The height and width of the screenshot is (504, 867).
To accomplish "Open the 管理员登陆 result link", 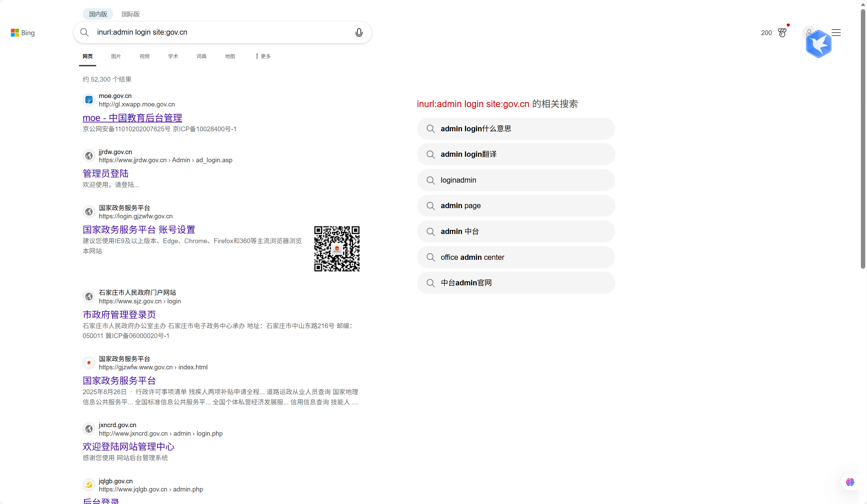I will tap(105, 173).
